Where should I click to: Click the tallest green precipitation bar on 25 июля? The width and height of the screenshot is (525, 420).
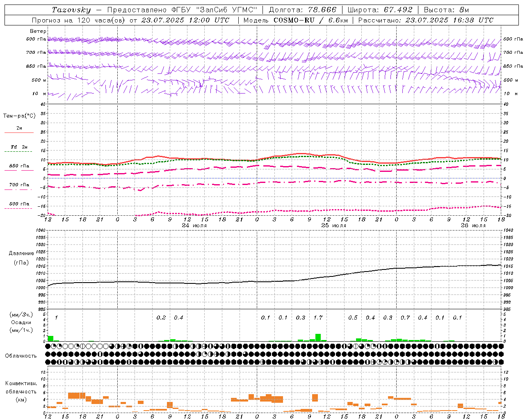pos(318,338)
